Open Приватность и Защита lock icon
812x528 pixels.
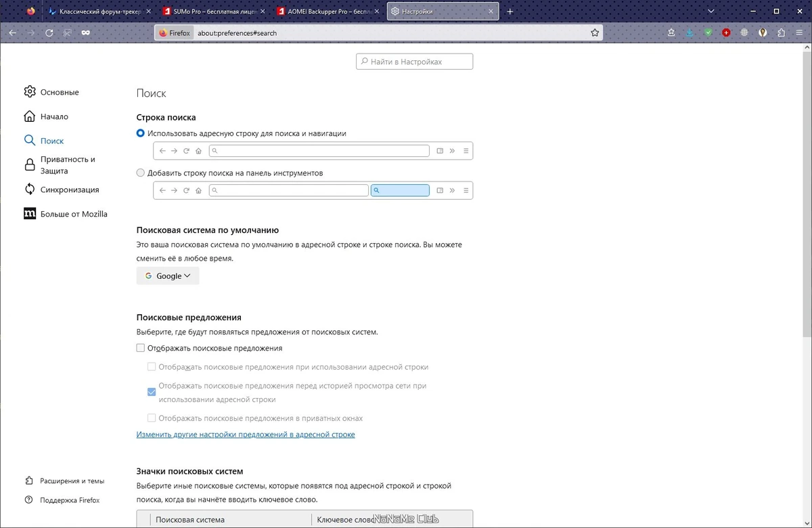pyautogui.click(x=30, y=164)
